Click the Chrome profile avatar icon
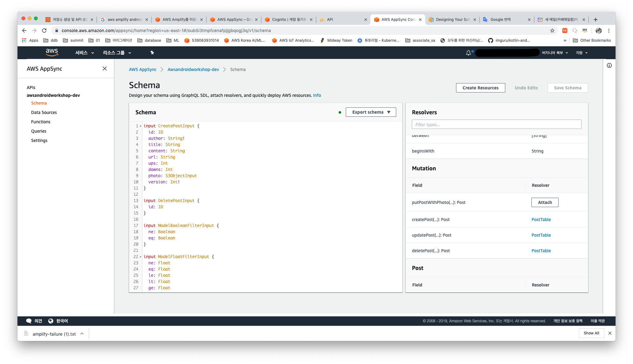633x364 pixels. pyautogui.click(x=598, y=31)
